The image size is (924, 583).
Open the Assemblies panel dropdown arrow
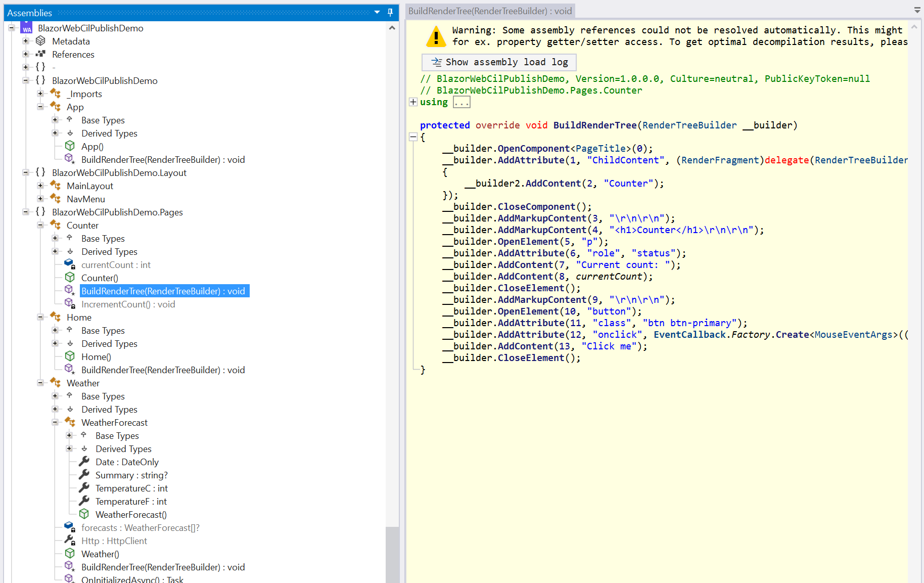point(377,13)
